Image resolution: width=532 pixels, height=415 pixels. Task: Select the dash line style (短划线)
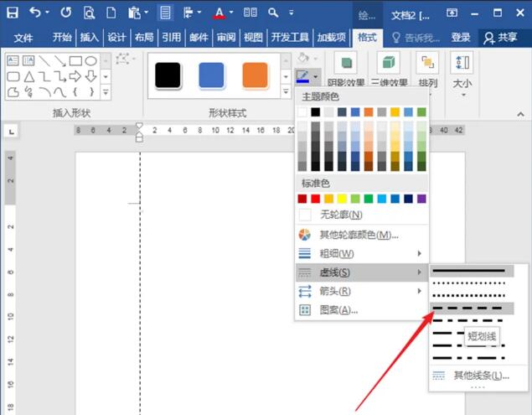click(x=472, y=309)
